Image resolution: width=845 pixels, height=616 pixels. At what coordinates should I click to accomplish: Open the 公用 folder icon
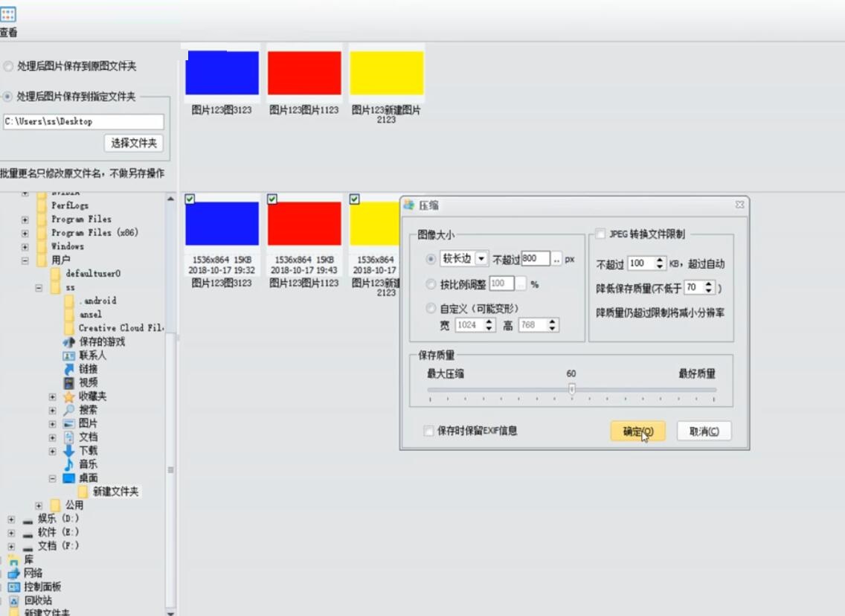pyautogui.click(x=55, y=505)
